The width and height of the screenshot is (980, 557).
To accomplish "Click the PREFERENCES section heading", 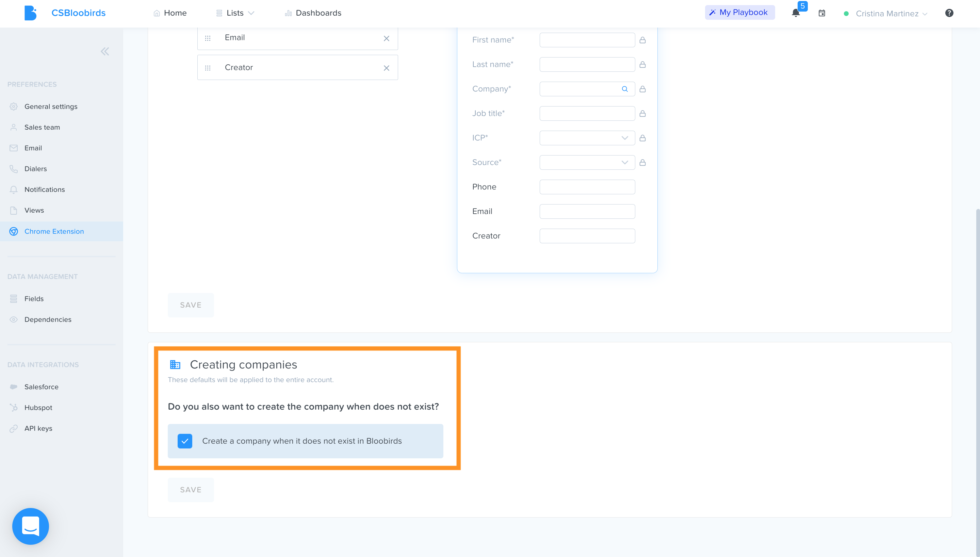I will coord(32,84).
